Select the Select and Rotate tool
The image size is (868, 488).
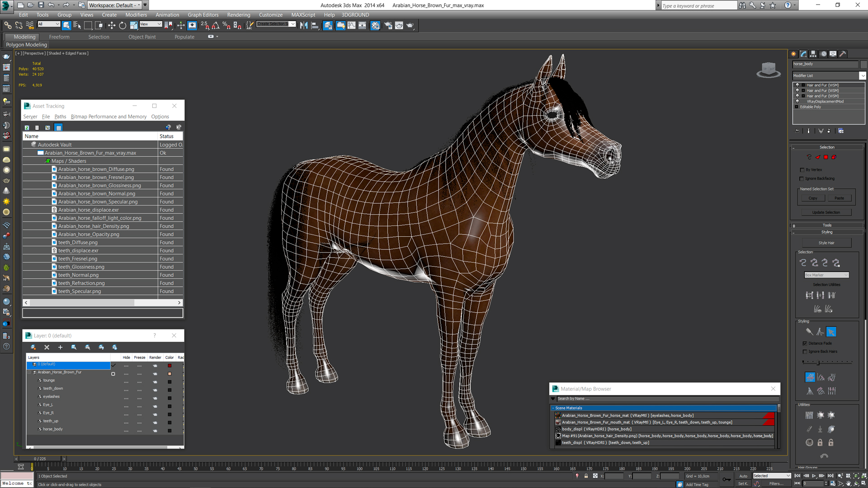[123, 25]
